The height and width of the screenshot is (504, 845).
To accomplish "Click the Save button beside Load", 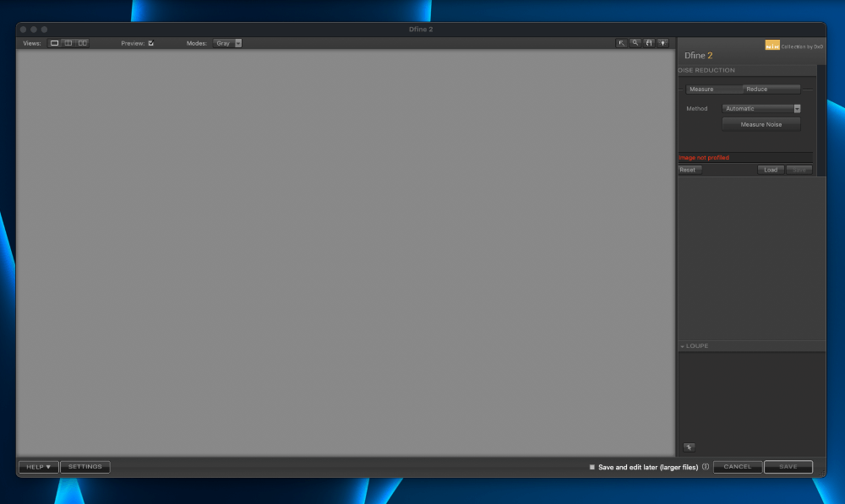I will [x=799, y=171].
